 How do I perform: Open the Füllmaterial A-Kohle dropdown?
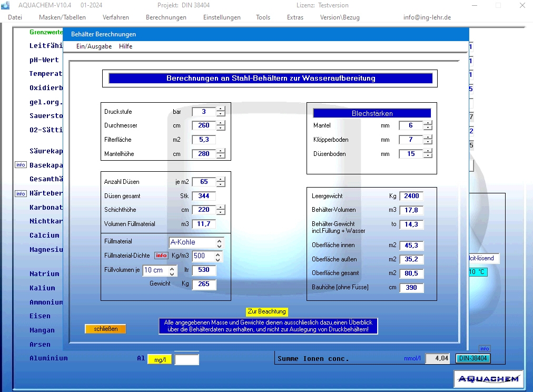(220, 242)
